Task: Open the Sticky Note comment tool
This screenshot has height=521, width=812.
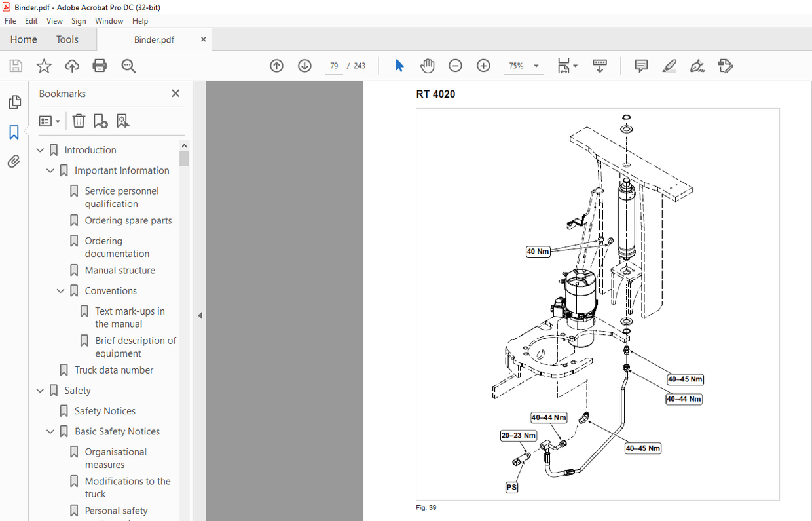Action: 640,66
